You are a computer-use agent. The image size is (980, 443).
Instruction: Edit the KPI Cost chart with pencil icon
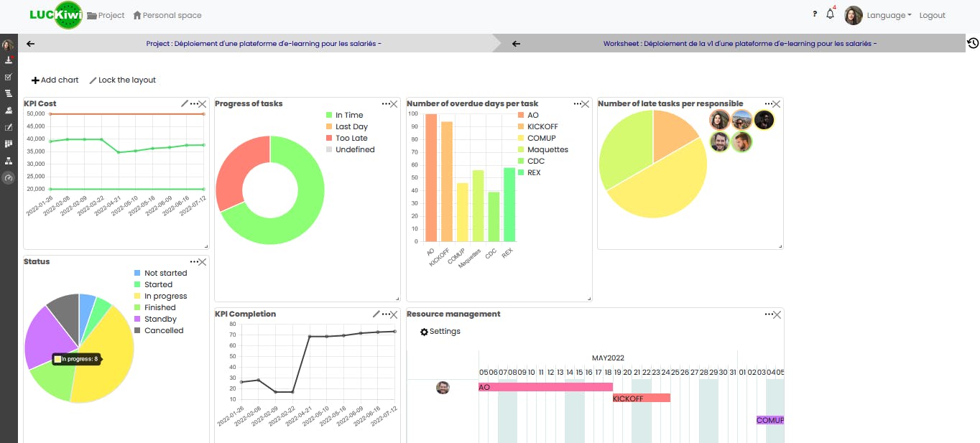click(x=185, y=103)
